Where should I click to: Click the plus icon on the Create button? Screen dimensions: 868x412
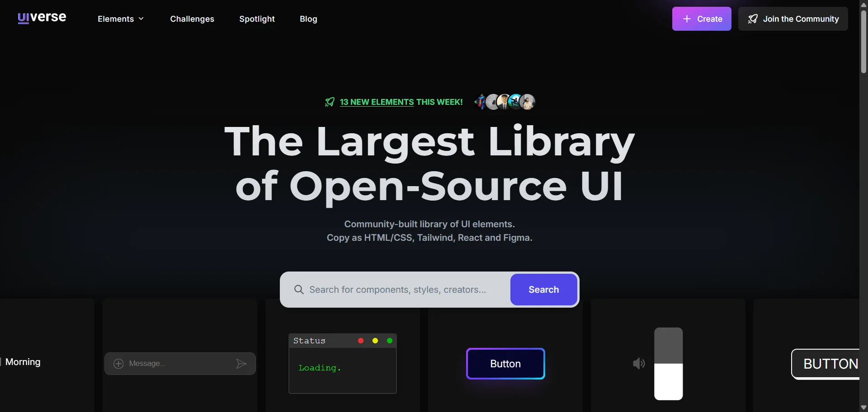687,19
